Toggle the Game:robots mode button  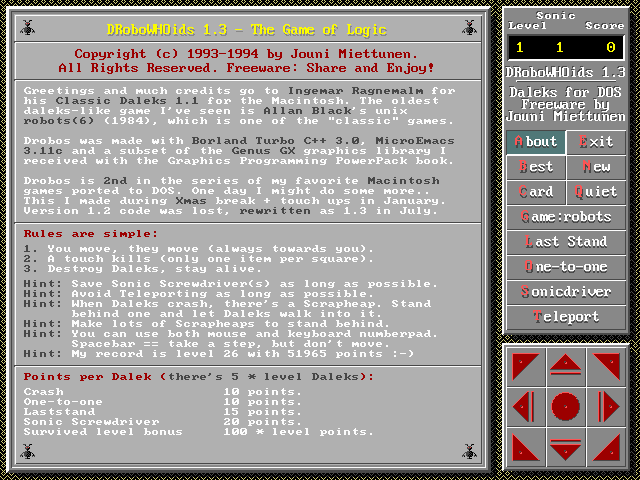click(x=566, y=217)
